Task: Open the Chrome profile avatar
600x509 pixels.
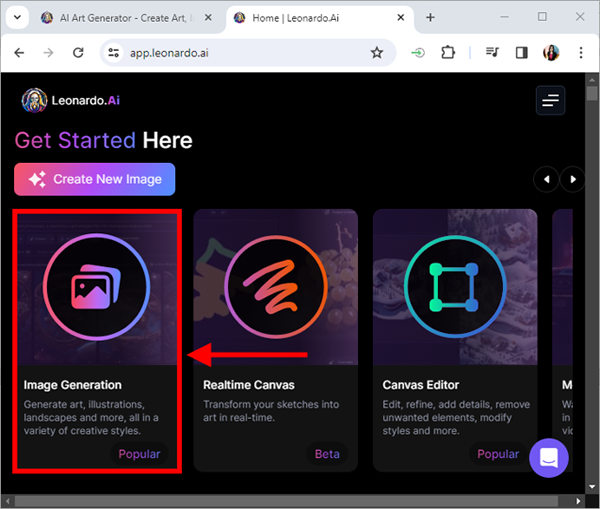Action: 551,52
